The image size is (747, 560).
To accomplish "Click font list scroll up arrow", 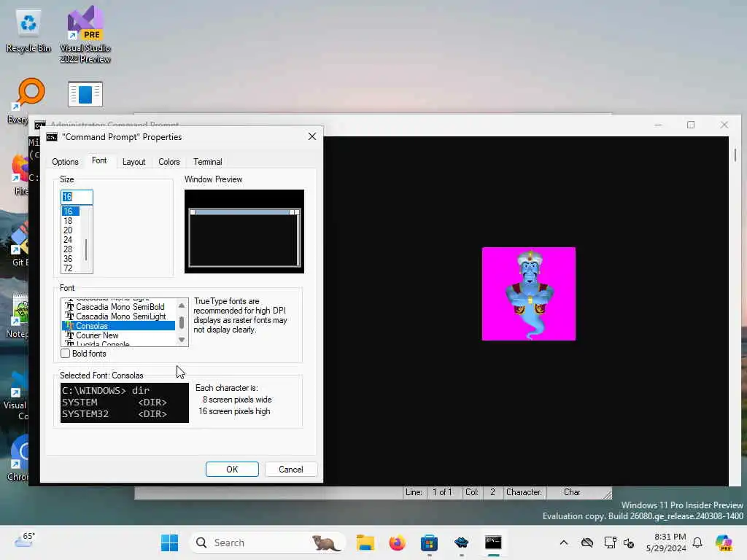I will click(x=182, y=306).
